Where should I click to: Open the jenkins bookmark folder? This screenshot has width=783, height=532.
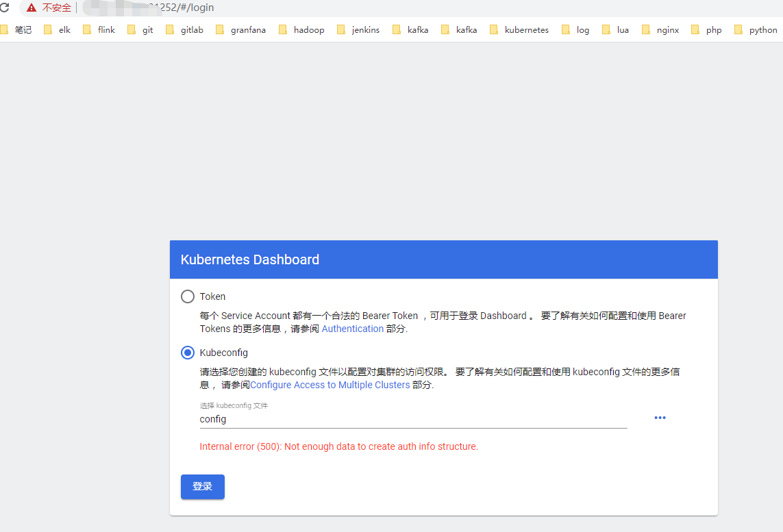pos(358,30)
